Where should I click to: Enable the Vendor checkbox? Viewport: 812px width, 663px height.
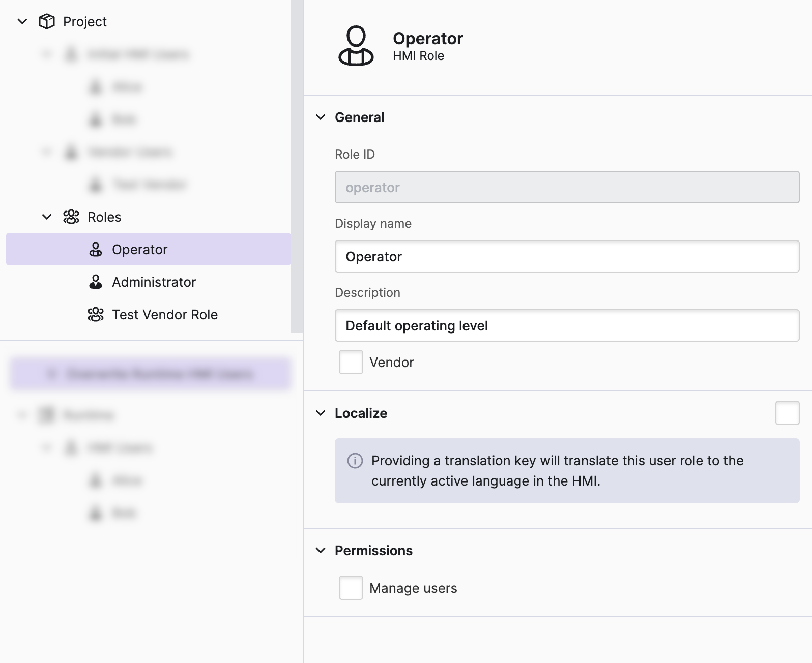tap(351, 362)
